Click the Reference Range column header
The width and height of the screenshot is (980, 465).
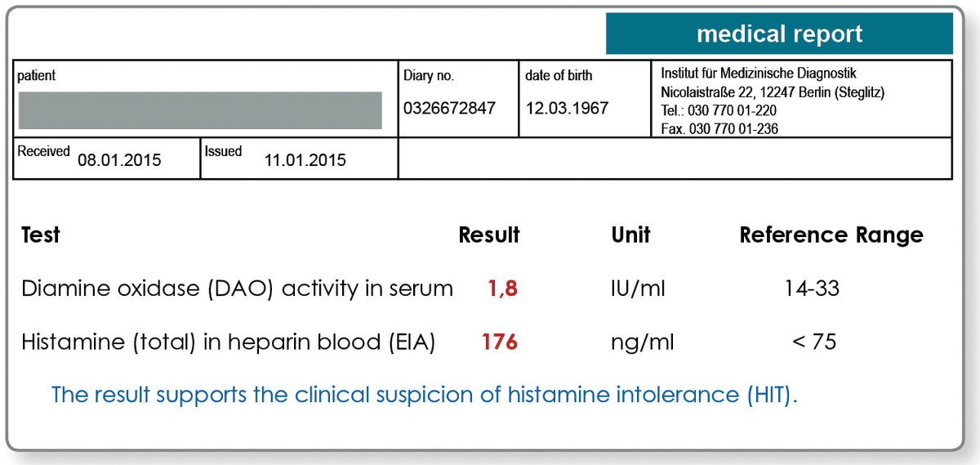[x=831, y=235]
